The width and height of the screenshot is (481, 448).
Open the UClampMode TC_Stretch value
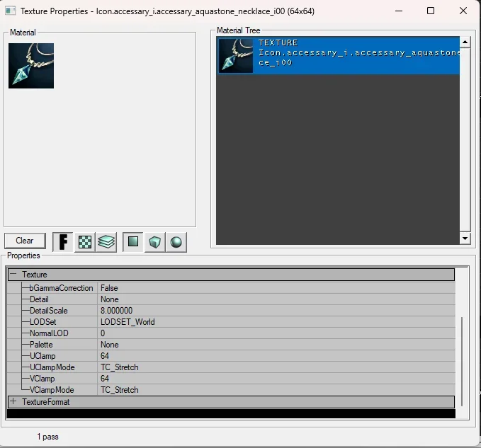[x=276, y=367]
